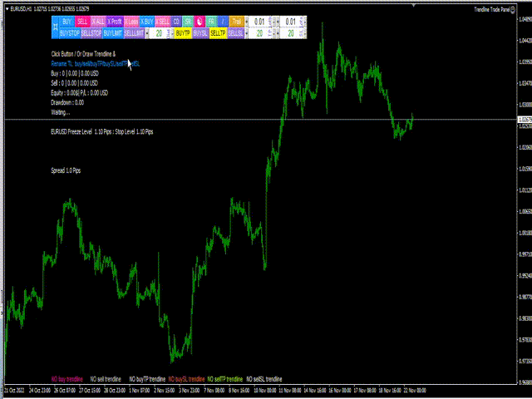
Task: Click the '21 Oct 2022' date on time axis
Action: click(14, 391)
